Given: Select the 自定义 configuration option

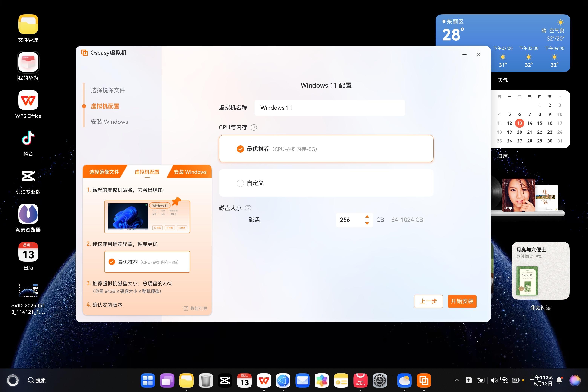Looking at the screenshot, I should 326,183.
